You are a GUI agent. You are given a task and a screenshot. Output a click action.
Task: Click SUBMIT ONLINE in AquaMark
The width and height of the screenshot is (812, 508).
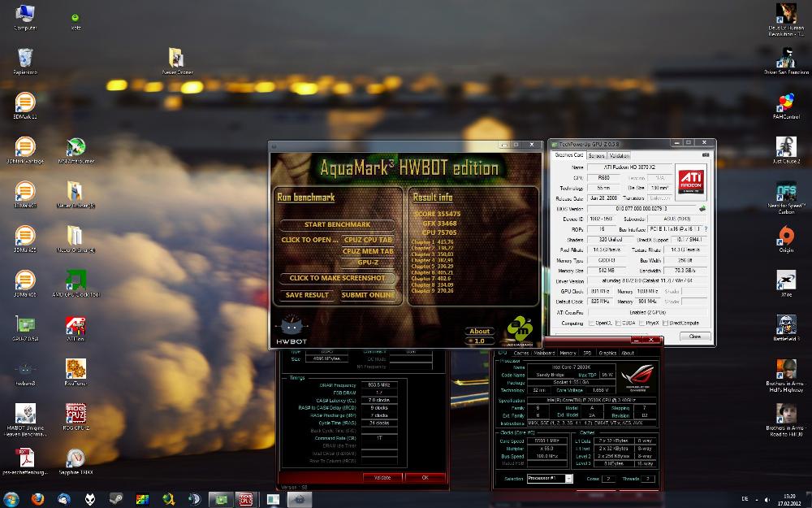[368, 295]
